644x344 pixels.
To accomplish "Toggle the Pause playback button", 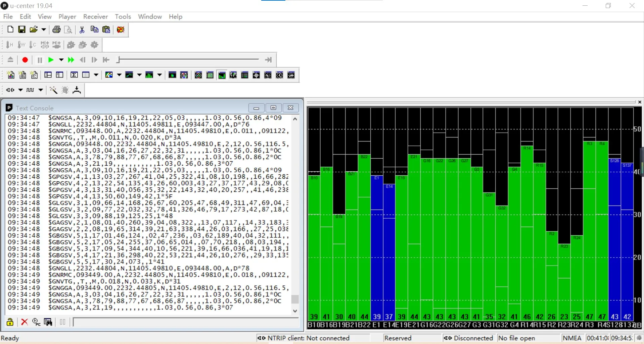I will (40, 60).
